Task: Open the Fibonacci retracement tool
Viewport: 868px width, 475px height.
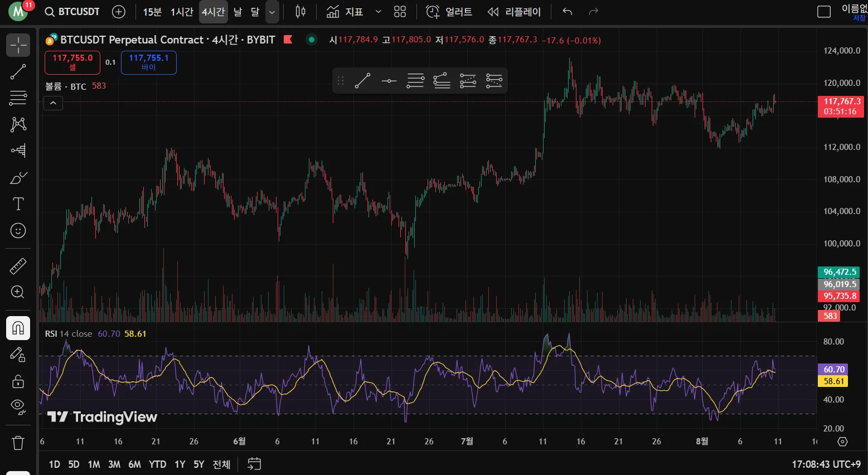Action: click(x=18, y=98)
